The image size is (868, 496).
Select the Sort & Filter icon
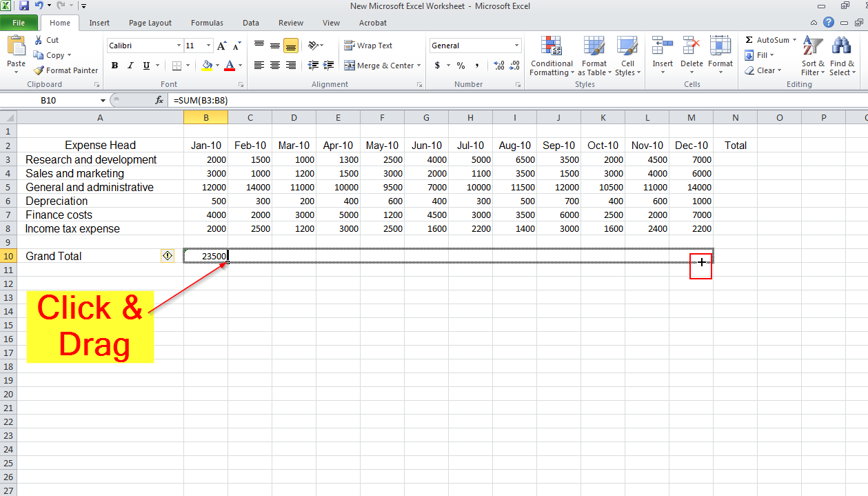pos(813,47)
